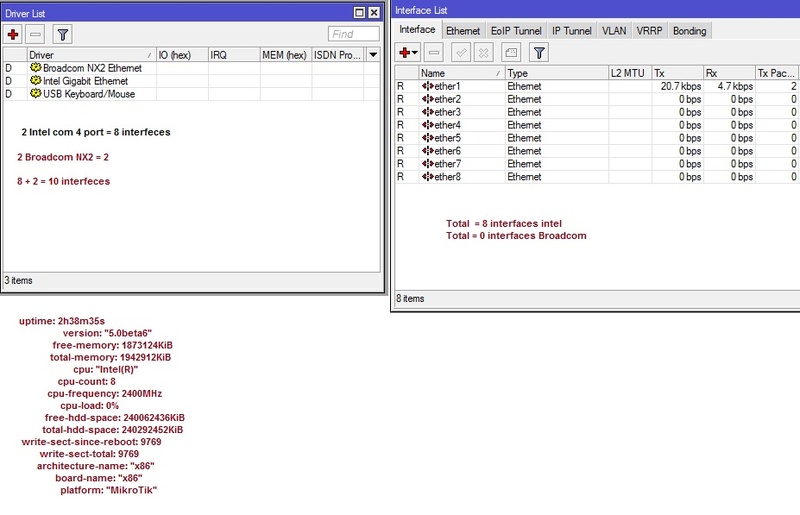
Task: Open the add interface plus dropdown
Action: [409, 53]
